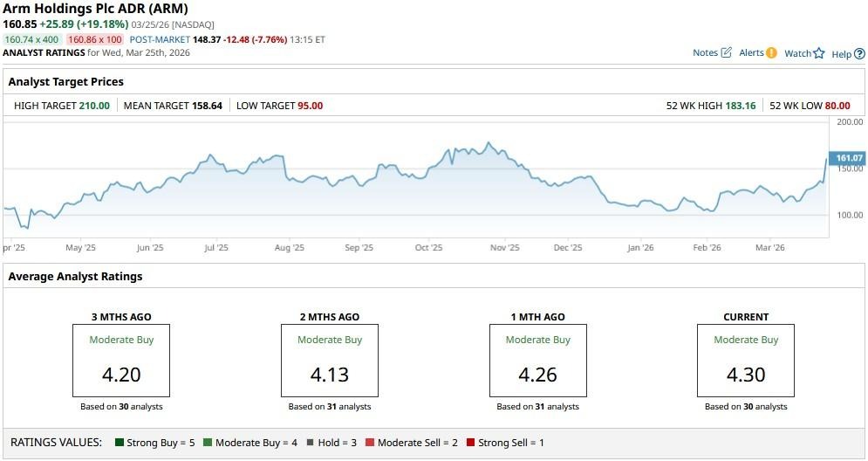868x461 pixels.
Task: Click the change value +25.89 (+19.18%)
Action: (x=84, y=24)
